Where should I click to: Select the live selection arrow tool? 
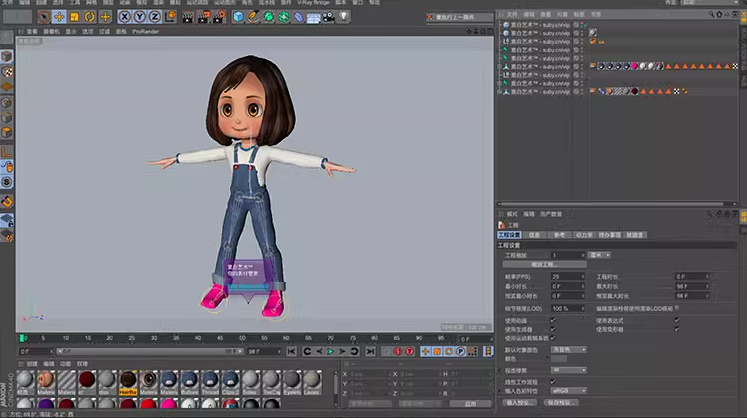click(x=43, y=17)
